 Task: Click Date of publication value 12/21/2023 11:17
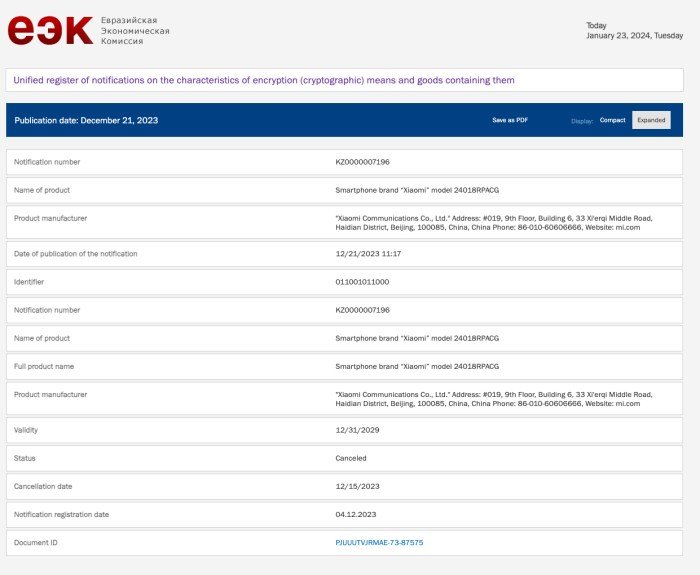pyautogui.click(x=368, y=254)
